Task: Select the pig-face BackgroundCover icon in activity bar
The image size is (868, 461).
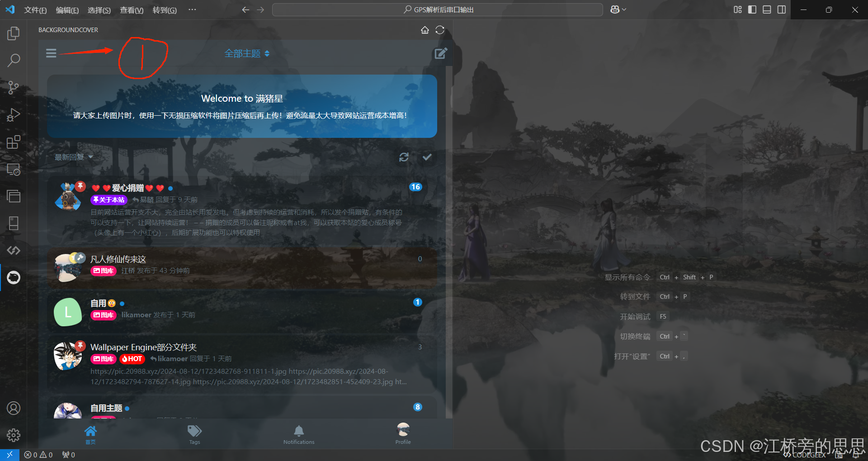Action: 14,278
